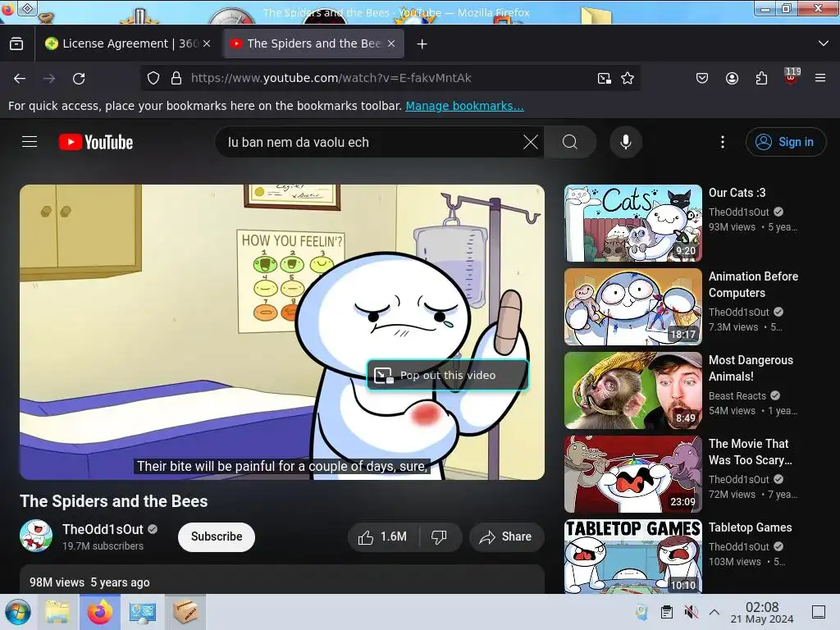
Task: Subscribe to TheOdd1sOut
Action: coord(217,536)
